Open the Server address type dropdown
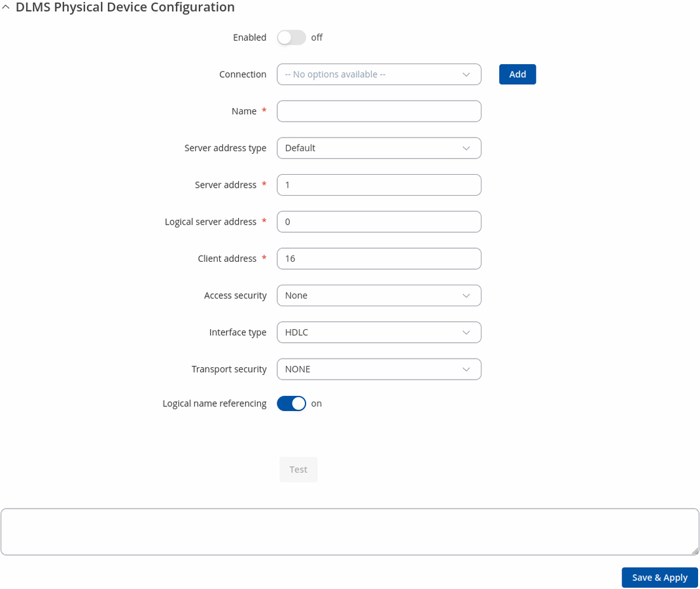The width and height of the screenshot is (700, 589). click(379, 148)
